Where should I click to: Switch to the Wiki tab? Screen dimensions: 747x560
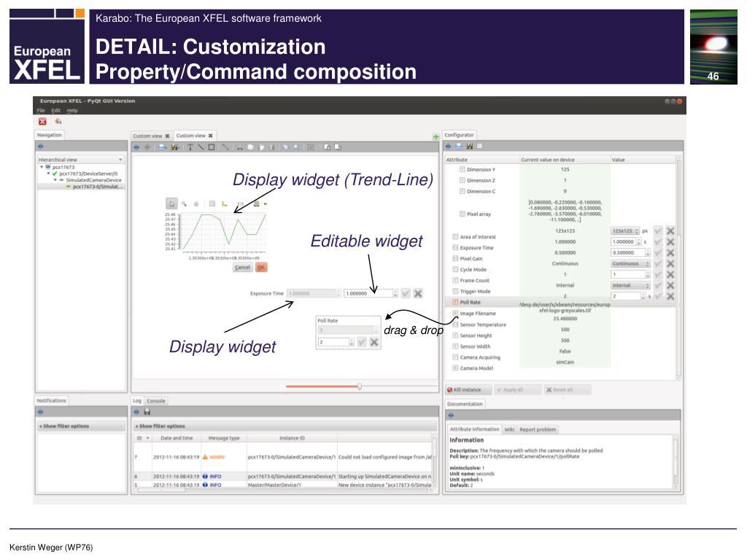coord(509,429)
